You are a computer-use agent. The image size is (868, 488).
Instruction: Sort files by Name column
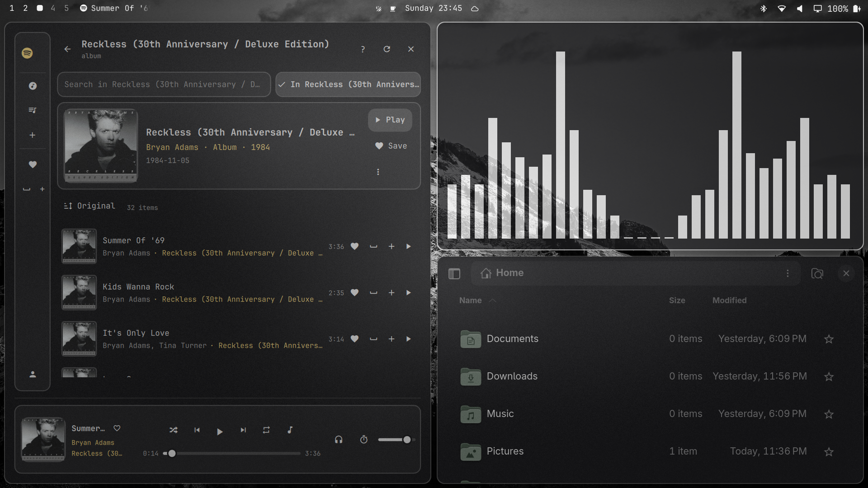click(x=471, y=300)
